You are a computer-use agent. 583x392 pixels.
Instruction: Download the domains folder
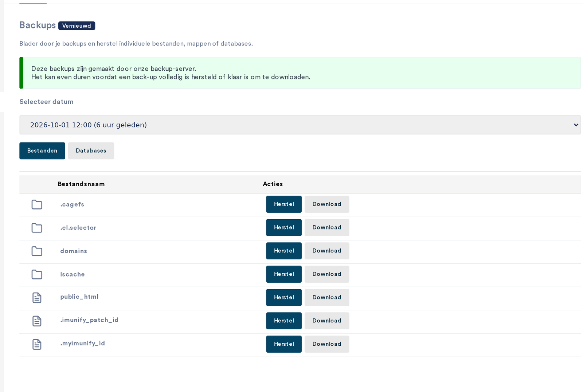pyautogui.click(x=327, y=251)
